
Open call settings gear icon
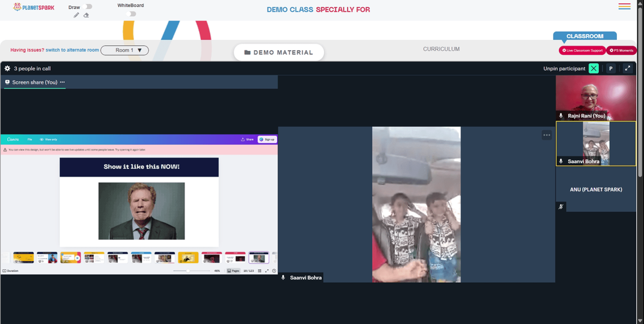click(x=7, y=68)
